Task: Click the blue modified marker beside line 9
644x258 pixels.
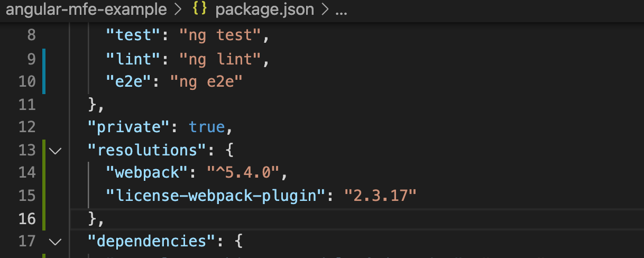Action: pos(44,60)
